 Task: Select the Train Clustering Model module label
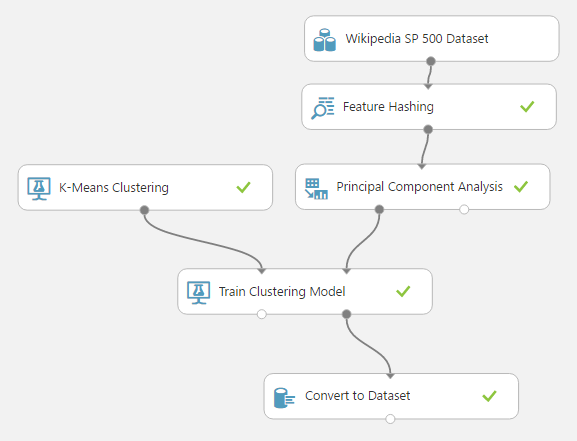[282, 292]
